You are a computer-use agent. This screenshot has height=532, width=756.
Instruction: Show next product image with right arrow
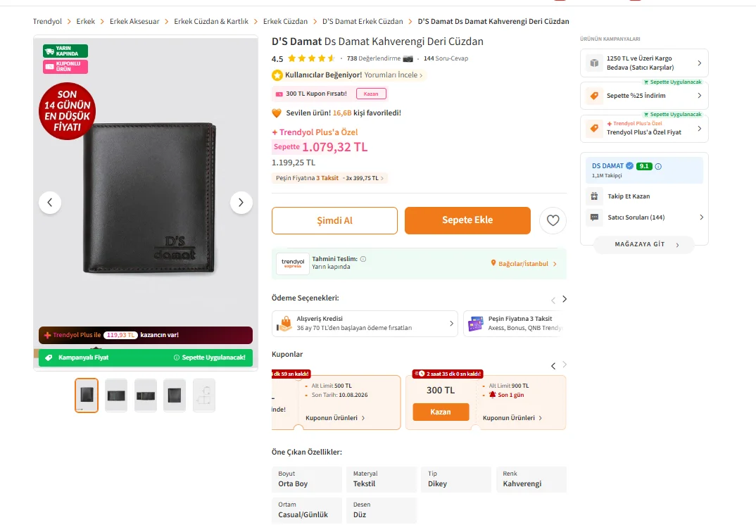[x=241, y=203]
